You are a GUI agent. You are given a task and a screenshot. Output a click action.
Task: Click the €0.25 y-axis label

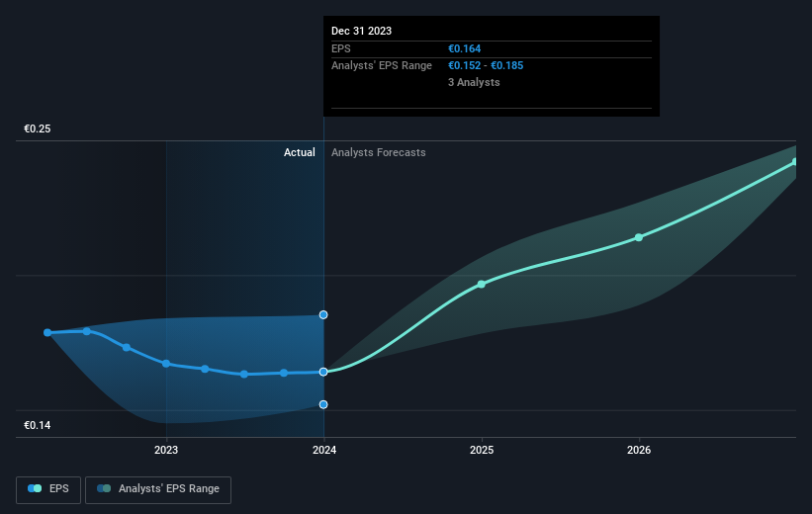(38, 128)
